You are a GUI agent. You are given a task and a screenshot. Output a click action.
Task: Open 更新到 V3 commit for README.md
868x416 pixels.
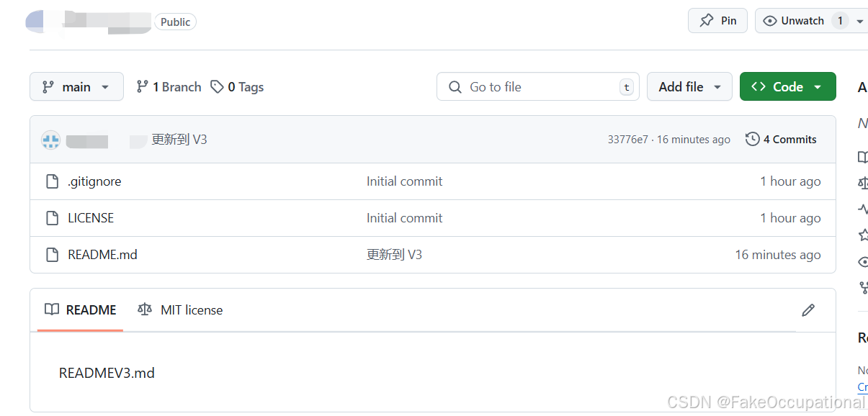394,255
